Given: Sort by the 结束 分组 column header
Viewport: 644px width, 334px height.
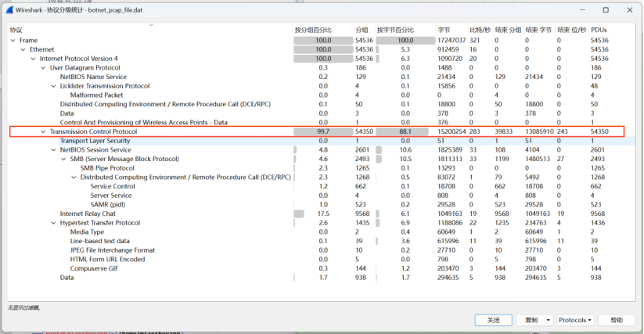Looking at the screenshot, I should point(508,30).
